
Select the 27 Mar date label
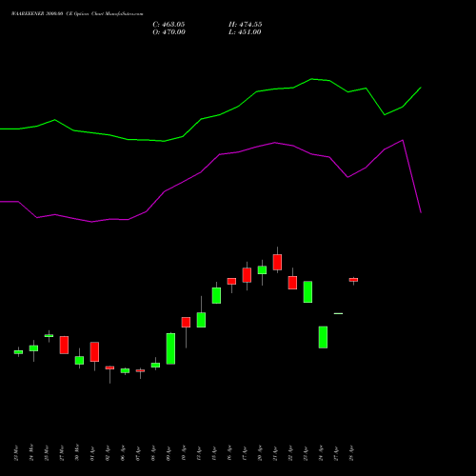pyautogui.click(x=62, y=453)
